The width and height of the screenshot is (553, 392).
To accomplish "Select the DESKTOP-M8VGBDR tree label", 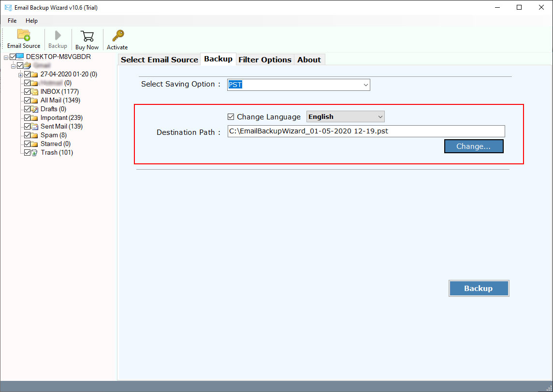I will coord(58,57).
